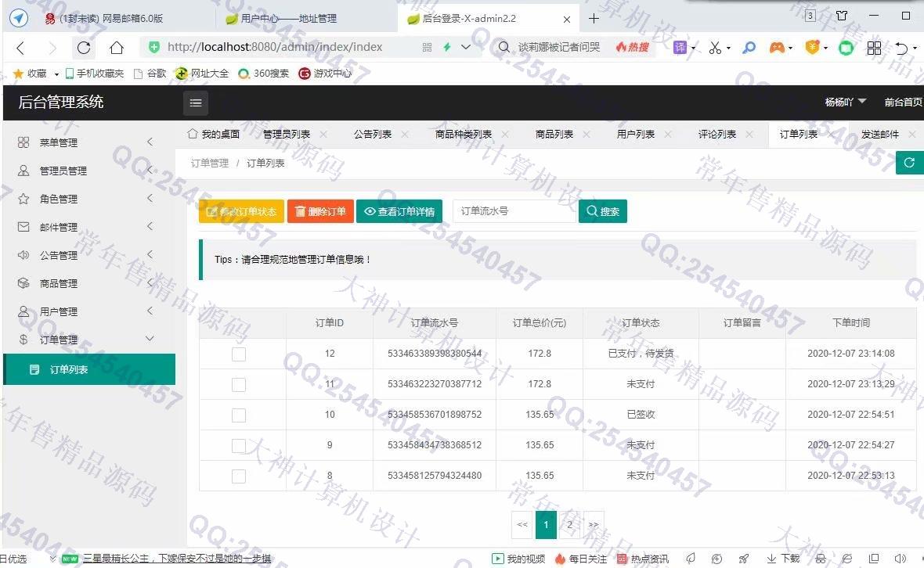This screenshot has width=924, height=568.
Task: Switch to 用户列表 tab
Action: 636,135
